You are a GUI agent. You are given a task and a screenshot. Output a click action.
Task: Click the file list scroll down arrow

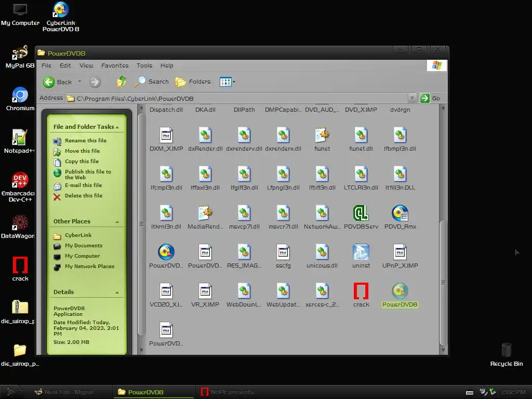click(x=443, y=350)
